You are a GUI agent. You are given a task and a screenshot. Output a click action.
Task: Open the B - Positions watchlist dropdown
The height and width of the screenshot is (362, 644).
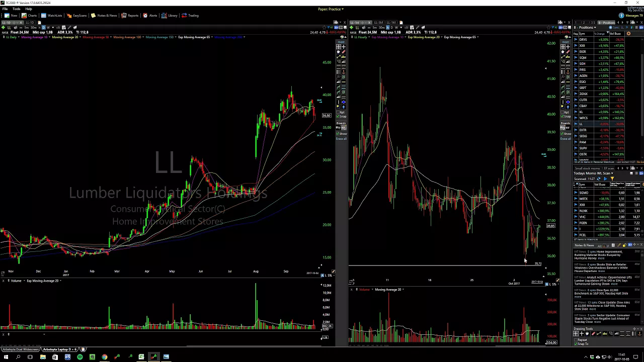point(585,28)
